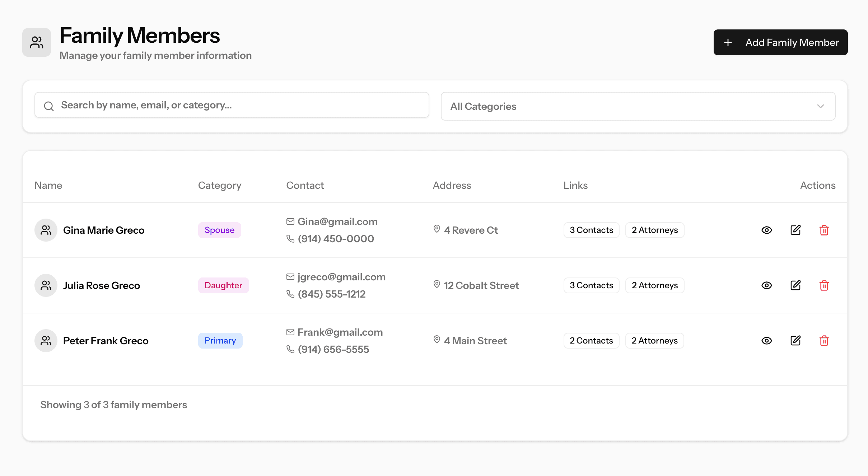
Task: Click trash icon for Peter Frank Greco
Action: coord(824,341)
